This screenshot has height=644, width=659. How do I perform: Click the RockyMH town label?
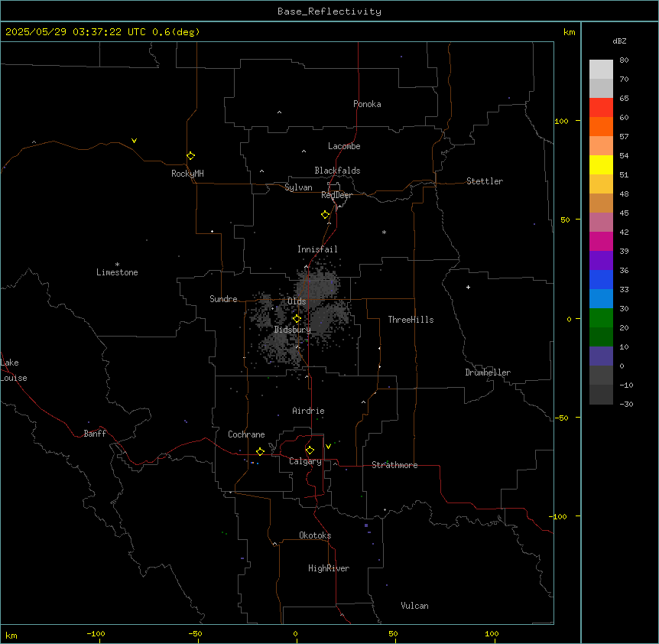[x=187, y=174]
